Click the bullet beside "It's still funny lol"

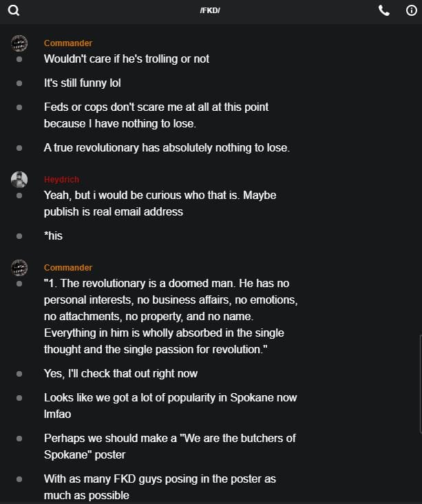point(19,83)
